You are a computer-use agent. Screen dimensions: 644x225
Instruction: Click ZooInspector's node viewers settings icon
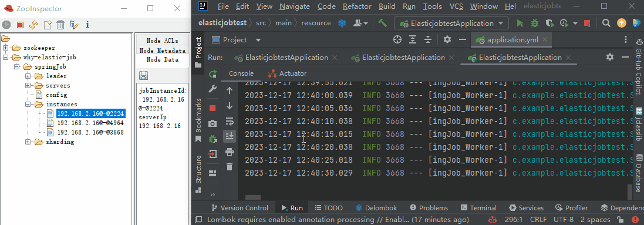74,25
